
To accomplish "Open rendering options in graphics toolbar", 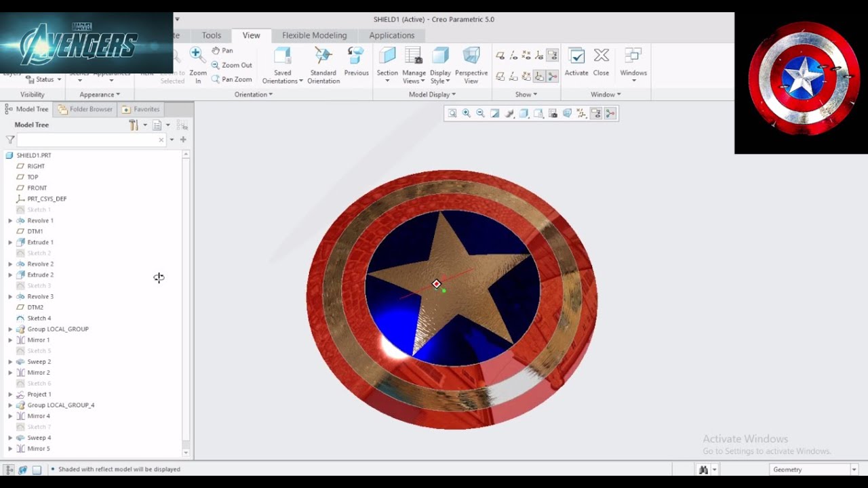I will pyautogui.click(x=509, y=114).
